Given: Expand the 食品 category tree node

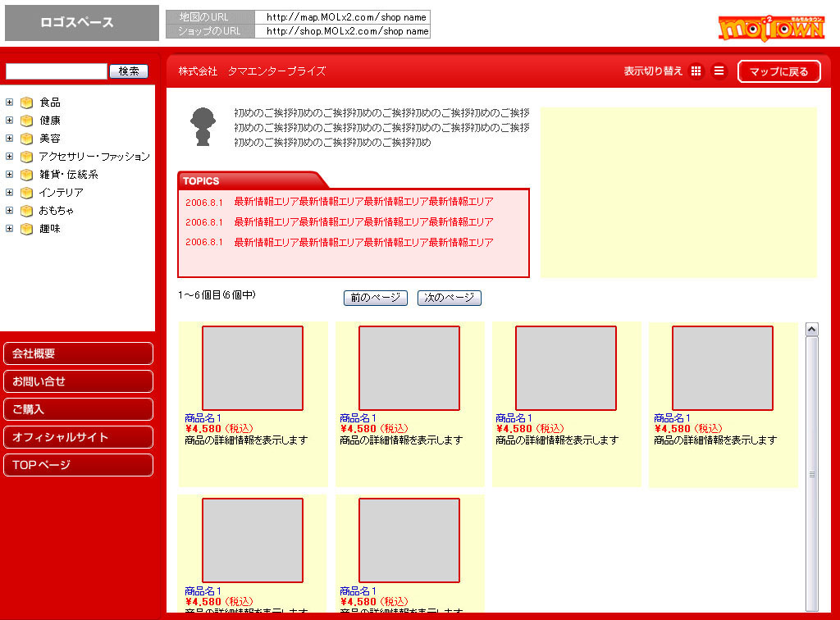Looking at the screenshot, I should (9, 102).
